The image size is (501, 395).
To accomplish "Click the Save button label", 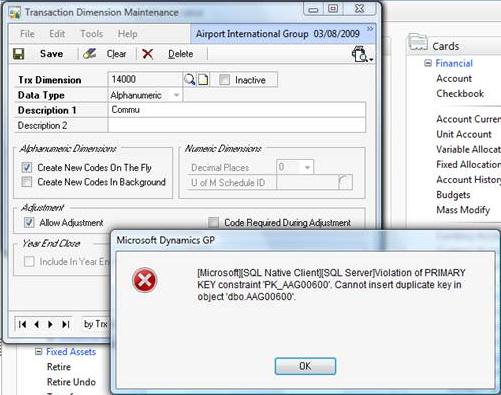I will coord(51,54).
